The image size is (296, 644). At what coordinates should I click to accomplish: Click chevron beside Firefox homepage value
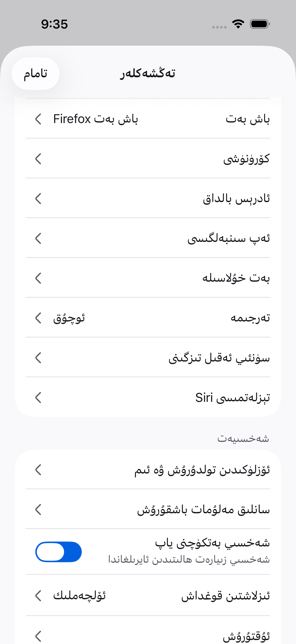pos(38,119)
